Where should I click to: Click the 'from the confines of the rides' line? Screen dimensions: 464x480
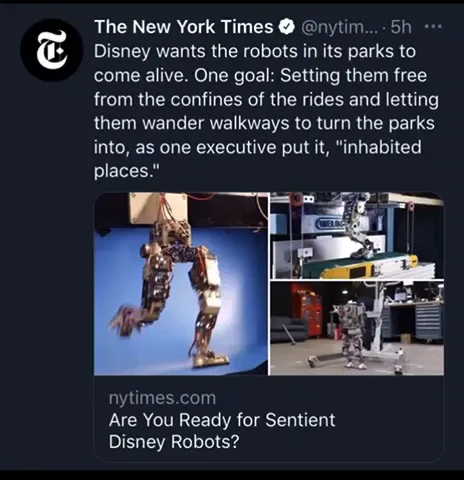tap(266, 100)
